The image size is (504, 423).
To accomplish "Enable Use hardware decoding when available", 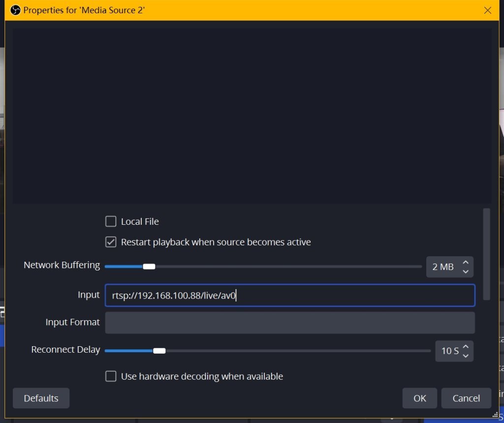I will click(111, 376).
